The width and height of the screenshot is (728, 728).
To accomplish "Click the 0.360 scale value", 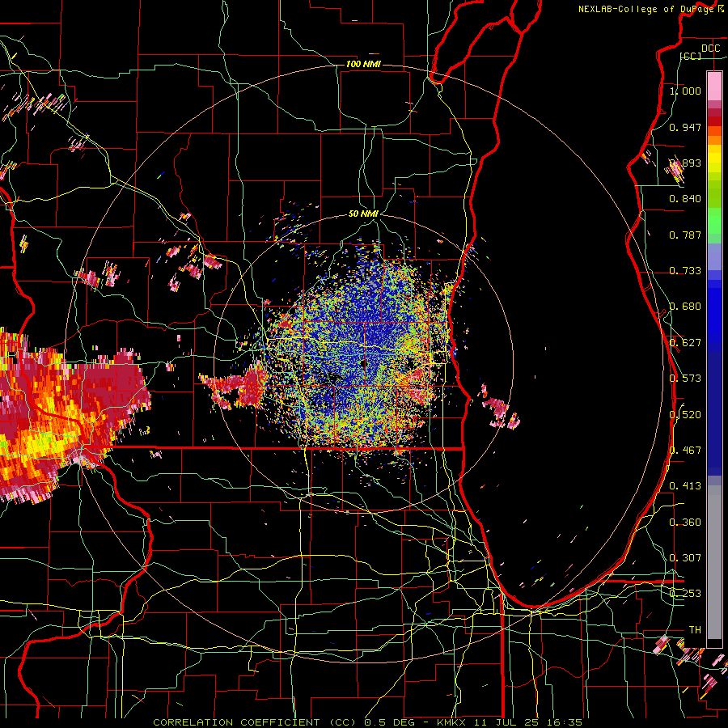I will tap(685, 523).
